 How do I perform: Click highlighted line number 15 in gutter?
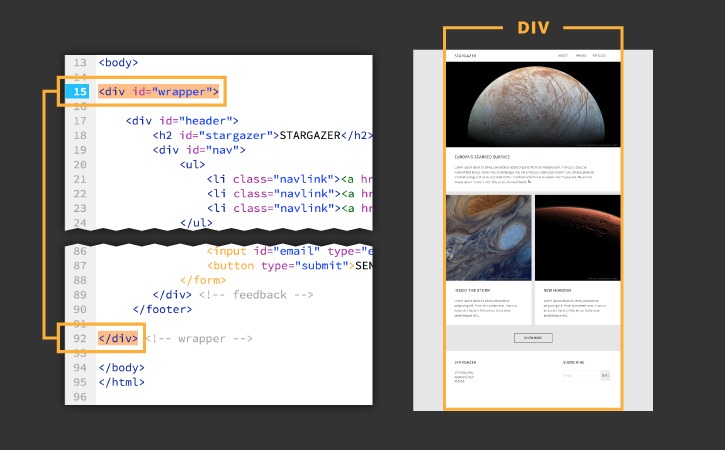pos(80,92)
